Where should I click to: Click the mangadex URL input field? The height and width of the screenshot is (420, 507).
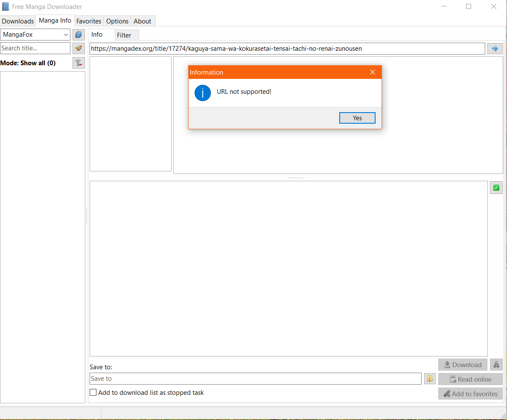(287, 49)
